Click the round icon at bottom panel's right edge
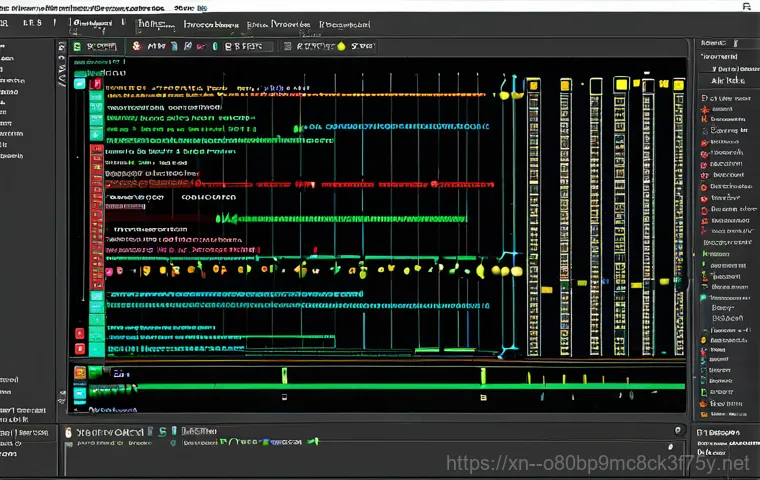This screenshot has width=760, height=480. click(678, 430)
